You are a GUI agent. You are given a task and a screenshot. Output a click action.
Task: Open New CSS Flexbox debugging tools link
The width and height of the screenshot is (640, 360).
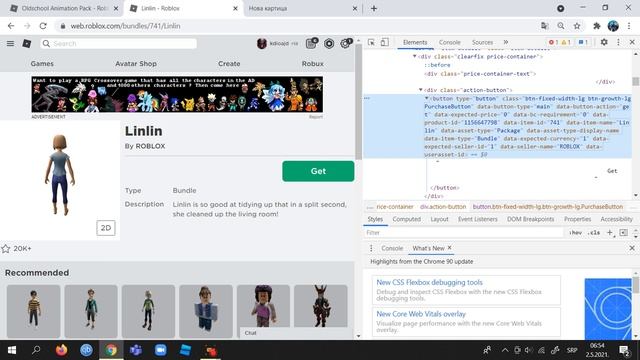429,282
